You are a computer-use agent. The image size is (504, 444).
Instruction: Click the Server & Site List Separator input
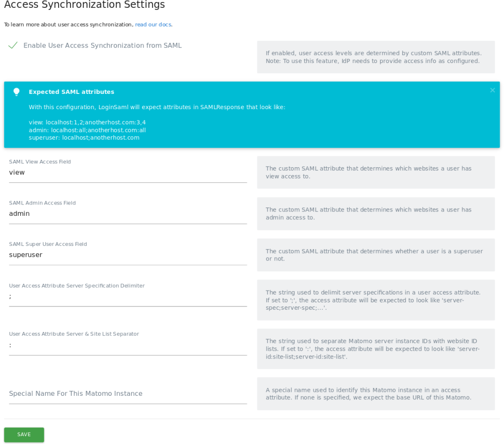click(127, 345)
